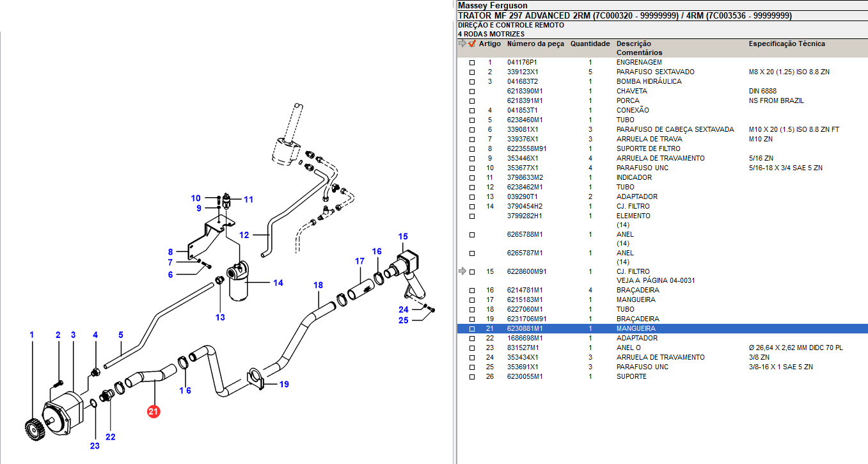The image size is (868, 464).
Task: Click the gray arrow icon in table header
Action: click(x=462, y=44)
